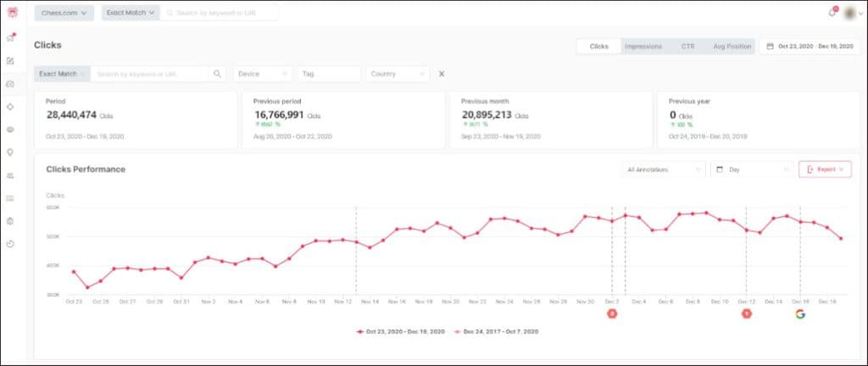Select the Previous period 16,766,991 card

point(343,119)
